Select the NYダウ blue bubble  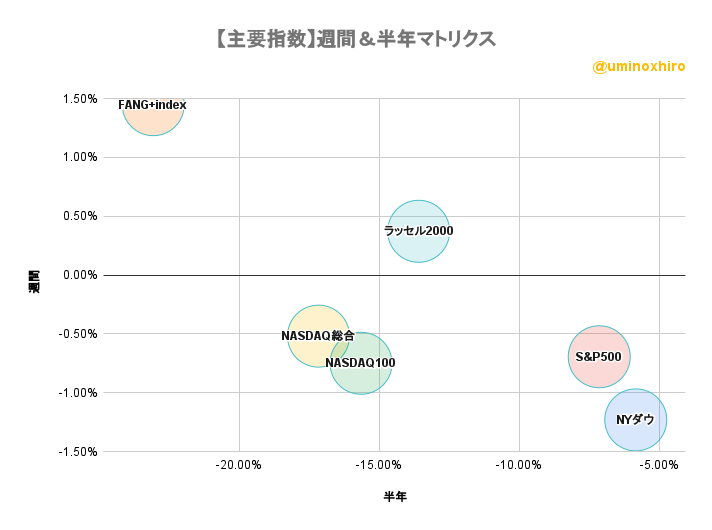(635, 420)
